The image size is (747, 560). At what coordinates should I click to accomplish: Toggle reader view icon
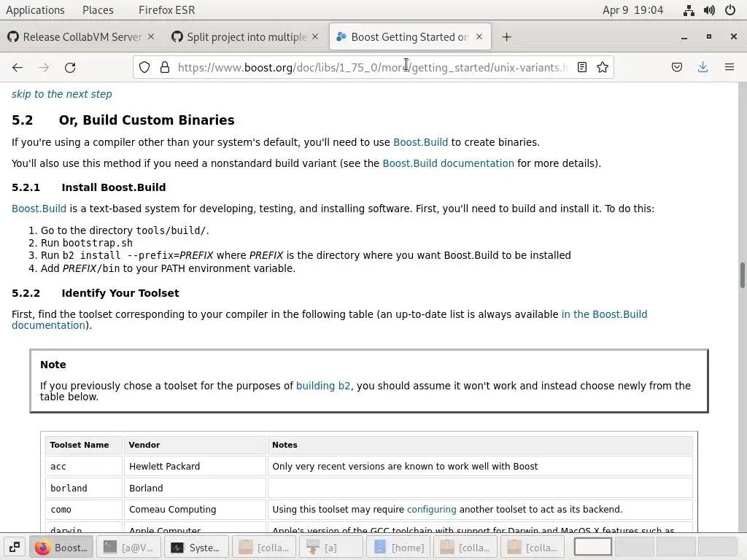point(581,67)
